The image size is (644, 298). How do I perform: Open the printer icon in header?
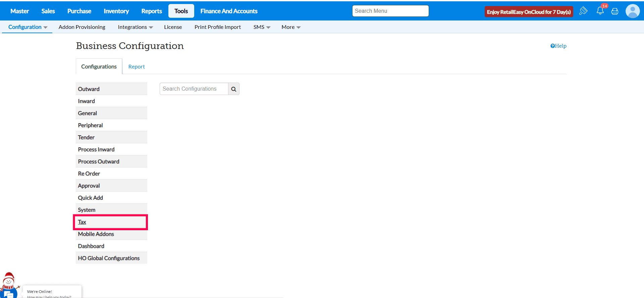615,11
